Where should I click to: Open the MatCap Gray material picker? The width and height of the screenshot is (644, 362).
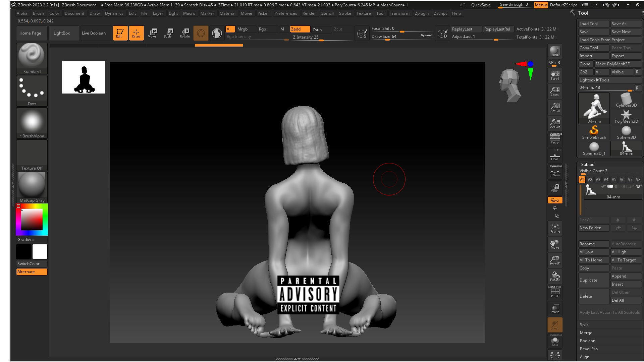coord(32,187)
